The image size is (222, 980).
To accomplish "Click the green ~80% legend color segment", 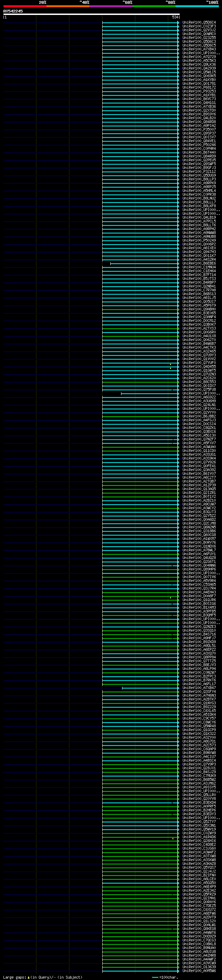I will [x=154, y=6].
